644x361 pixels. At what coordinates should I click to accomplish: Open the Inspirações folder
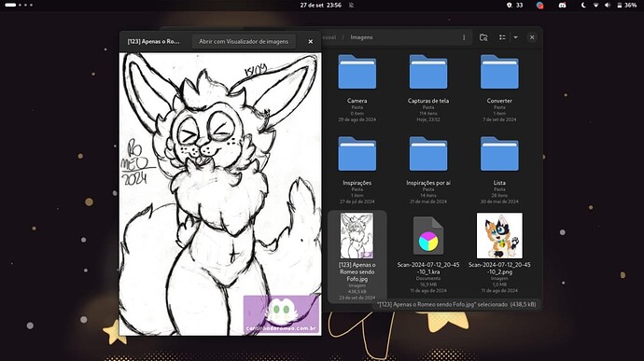pos(357,154)
